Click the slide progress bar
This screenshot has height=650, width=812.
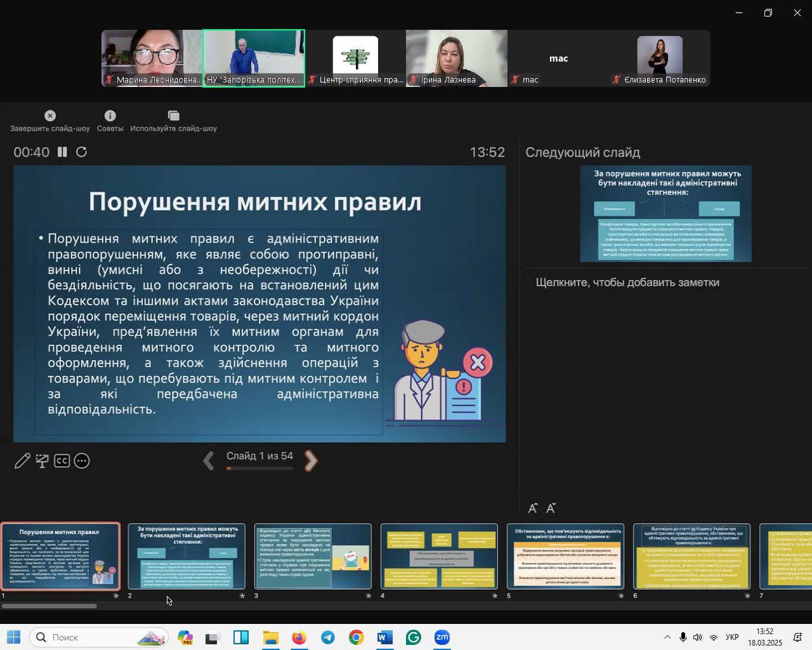point(259,468)
